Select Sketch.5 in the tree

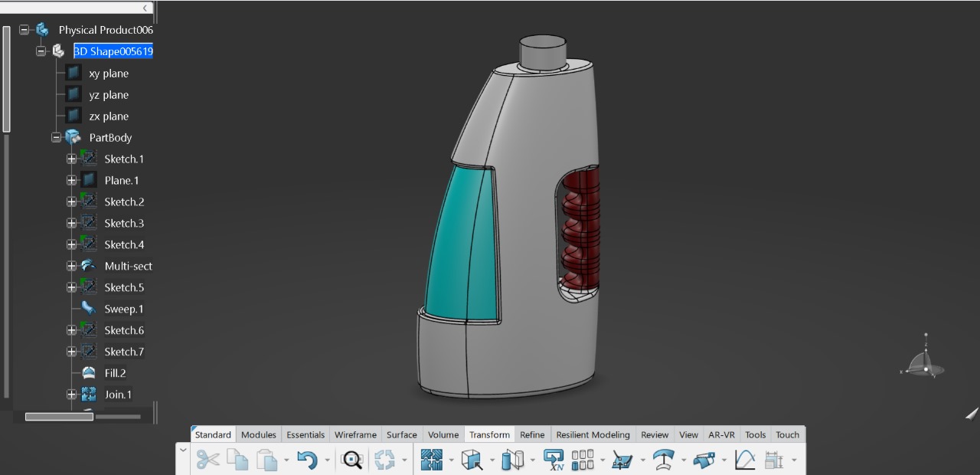click(124, 287)
